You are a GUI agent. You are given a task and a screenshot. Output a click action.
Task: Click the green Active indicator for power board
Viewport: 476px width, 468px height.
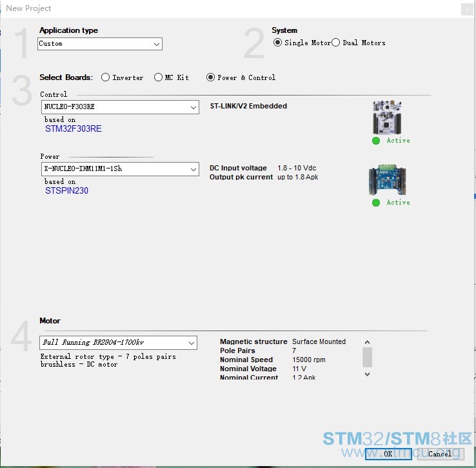point(376,203)
